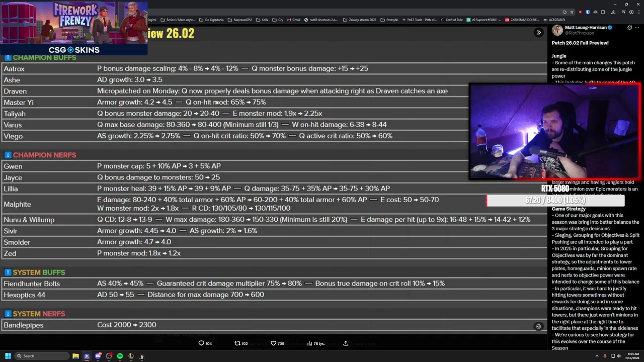Expand the Przesyłki bookmark folder
This screenshot has width=644, height=362.
(x=389, y=20)
